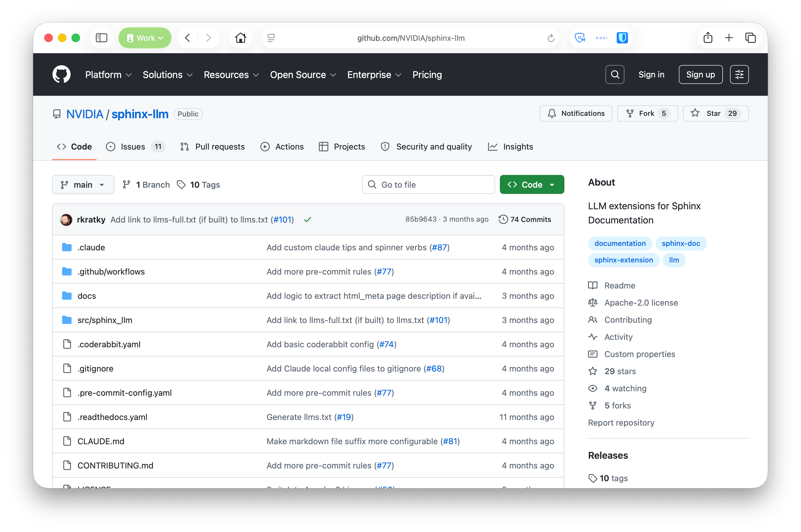Image resolution: width=801 pixels, height=532 pixels.
Task: Switch to Security and quality tab
Action: 426,147
